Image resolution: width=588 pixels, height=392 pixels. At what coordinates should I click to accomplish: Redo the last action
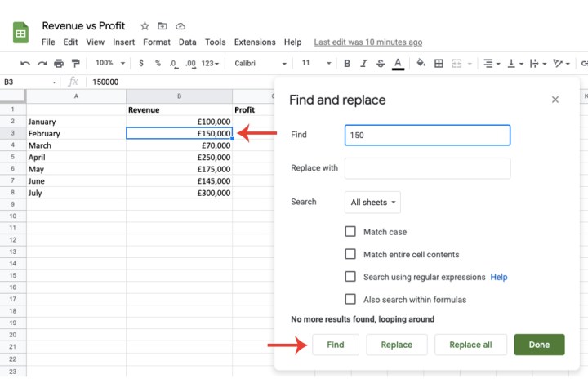42,64
